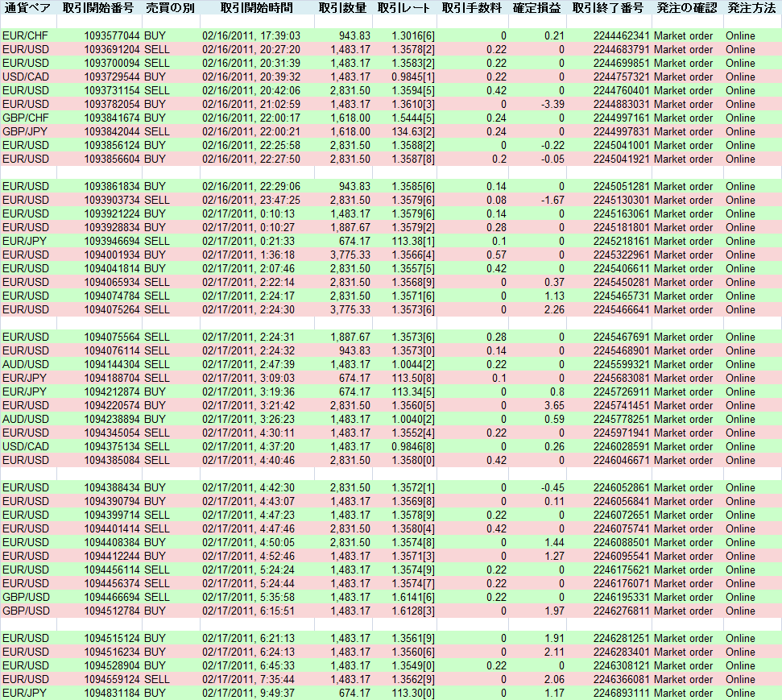Select the -1.67 realized loss cell
Viewport: 782px width, 700px height.
[552, 200]
